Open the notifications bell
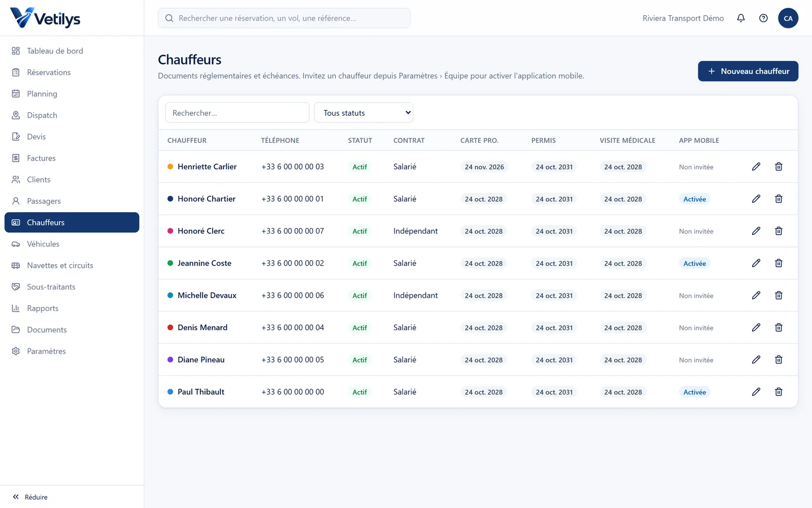This screenshot has width=812, height=508. tap(741, 18)
